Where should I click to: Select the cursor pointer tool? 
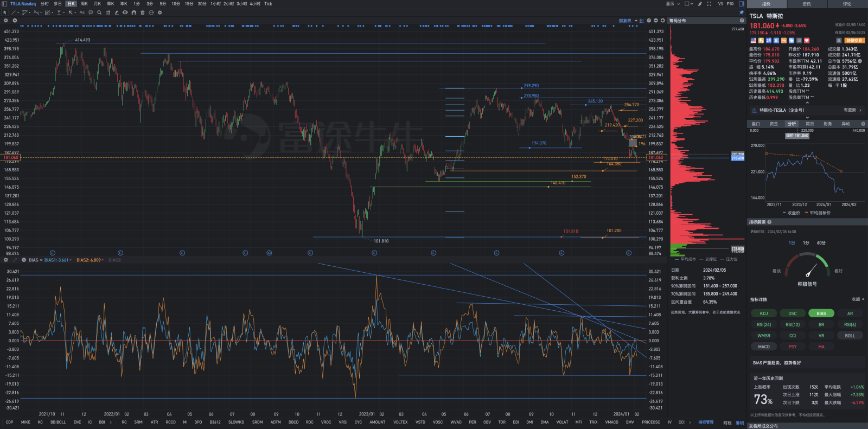coord(5,12)
